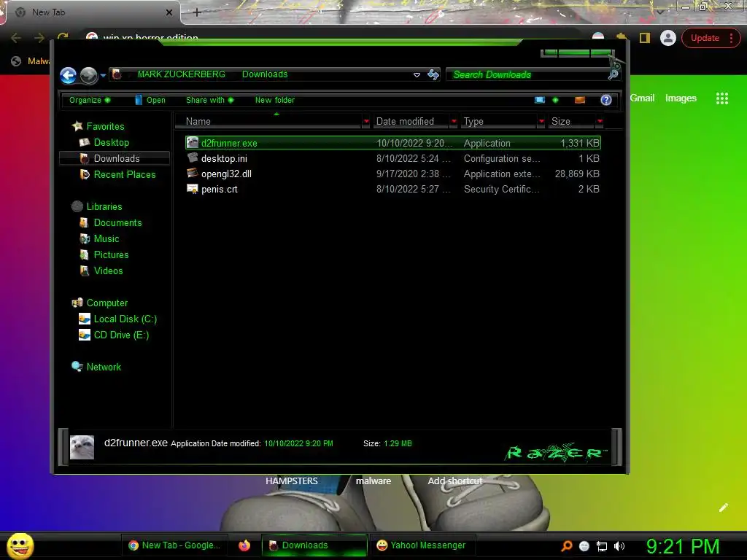Open Chrome side panel icon
This screenshot has height=560, width=747.
coord(645,38)
